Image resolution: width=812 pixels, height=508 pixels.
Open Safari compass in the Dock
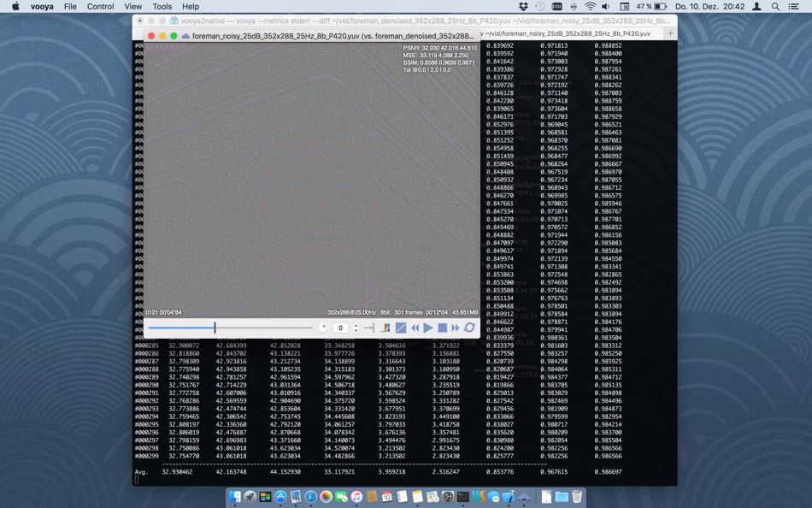click(x=311, y=497)
